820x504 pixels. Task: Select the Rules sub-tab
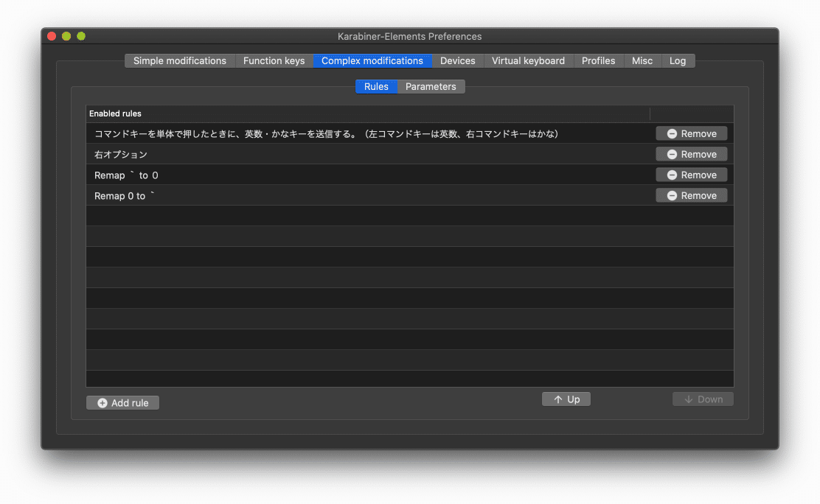(377, 86)
